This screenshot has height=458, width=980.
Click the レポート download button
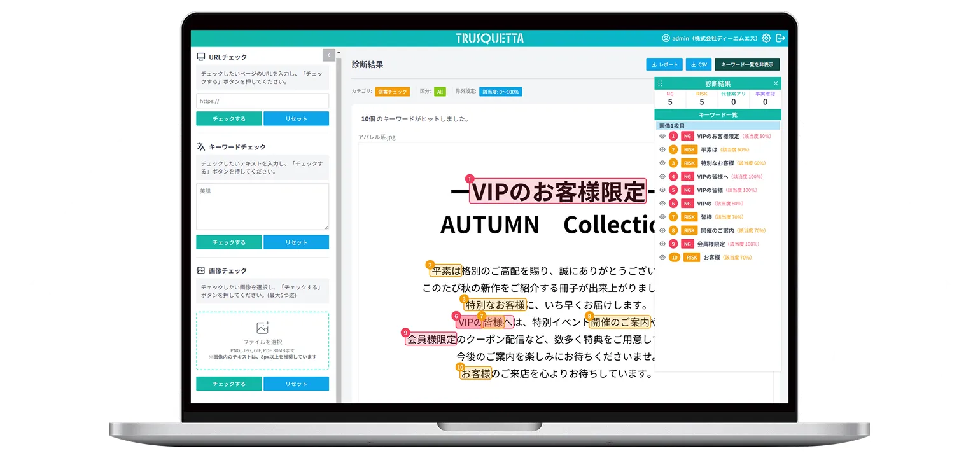coord(663,64)
